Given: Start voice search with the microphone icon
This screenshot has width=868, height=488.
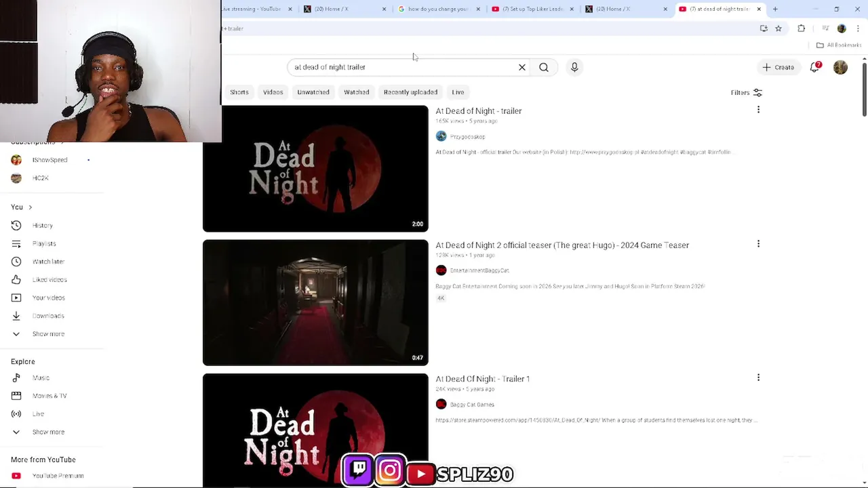Looking at the screenshot, I should [x=574, y=67].
